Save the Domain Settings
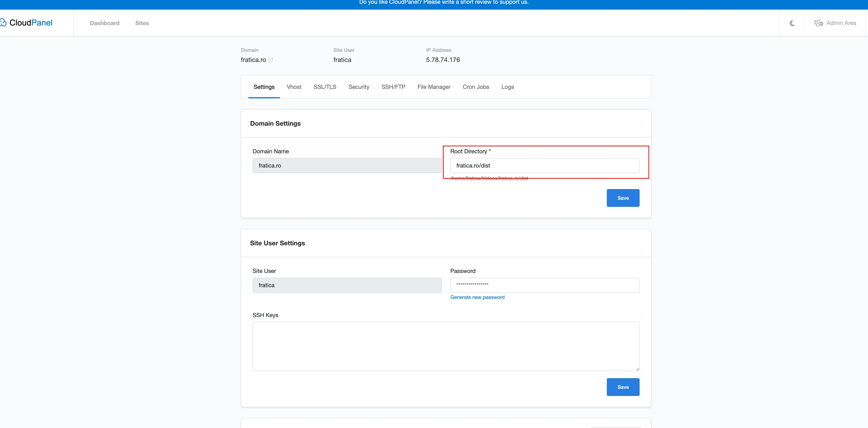868x428 pixels. pos(623,198)
